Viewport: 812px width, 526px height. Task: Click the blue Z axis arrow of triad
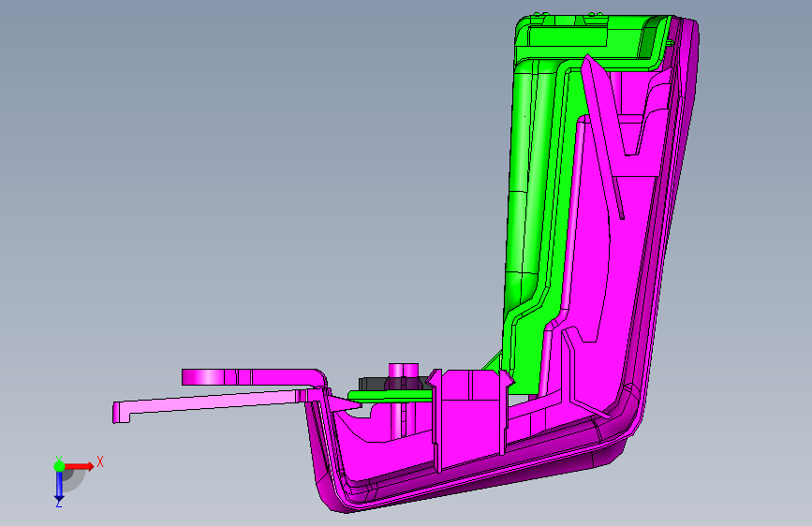[x=59, y=486]
